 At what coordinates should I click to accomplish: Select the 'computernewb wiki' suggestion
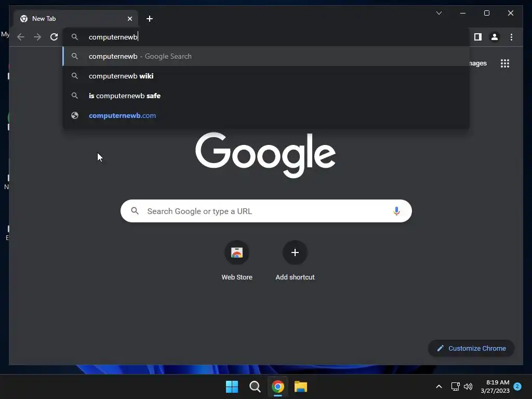[x=266, y=76]
